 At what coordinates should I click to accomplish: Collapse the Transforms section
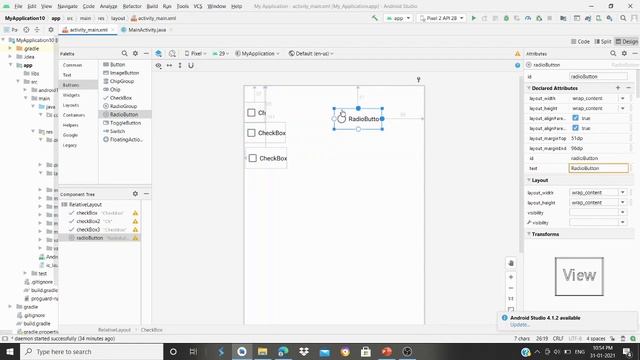[529, 234]
